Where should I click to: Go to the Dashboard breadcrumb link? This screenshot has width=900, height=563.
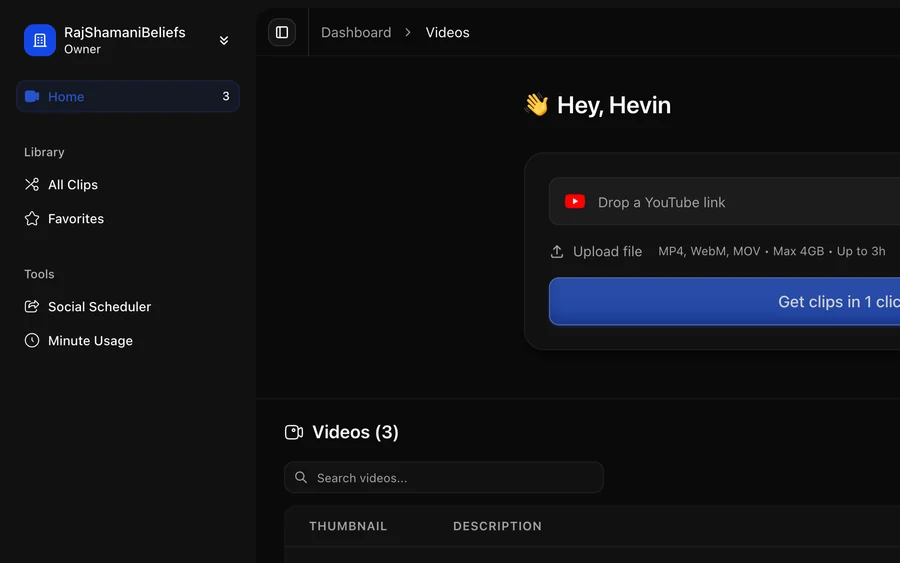tap(356, 32)
